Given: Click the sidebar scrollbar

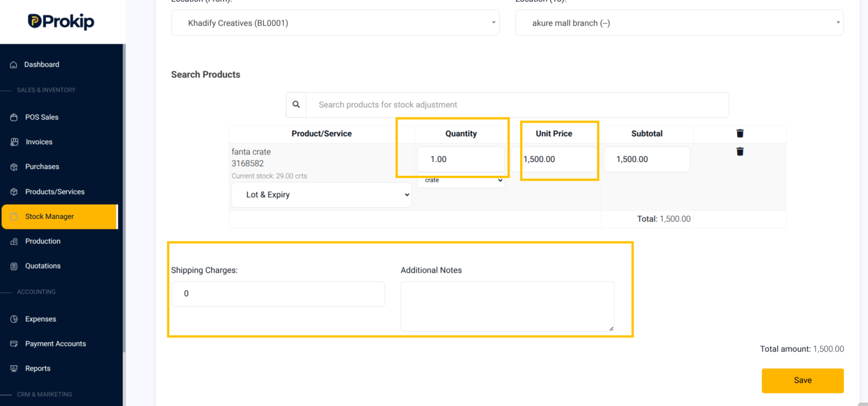Looking at the screenshot, I should (x=124, y=198).
